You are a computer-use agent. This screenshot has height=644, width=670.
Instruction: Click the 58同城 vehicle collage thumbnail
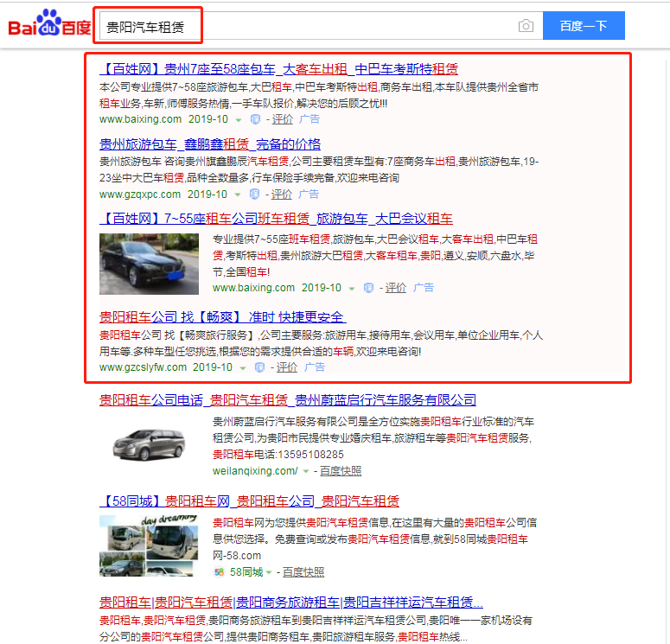pyautogui.click(x=149, y=546)
